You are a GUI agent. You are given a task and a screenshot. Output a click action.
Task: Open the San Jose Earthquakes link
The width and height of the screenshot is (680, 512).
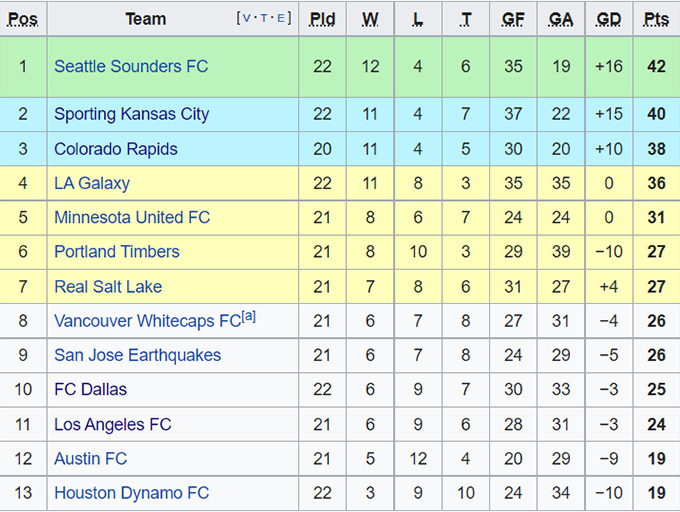point(137,355)
